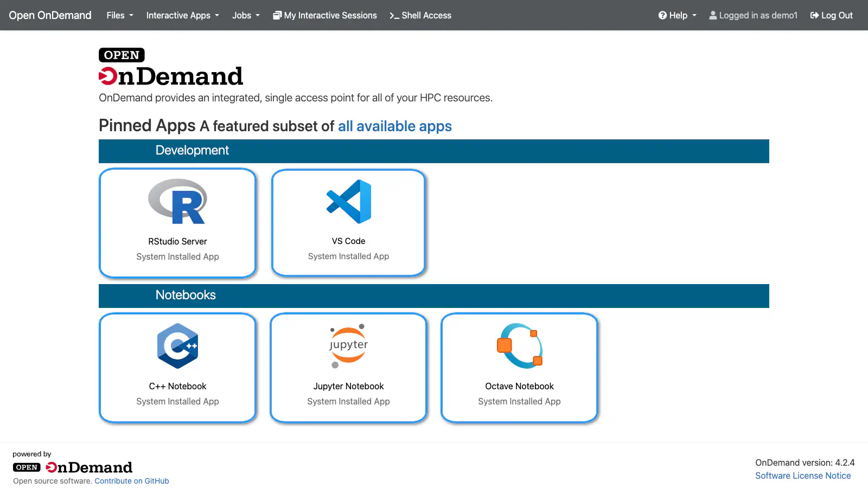Image resolution: width=868 pixels, height=495 pixels.
Task: Click Logged in as demo1 text
Action: point(758,15)
